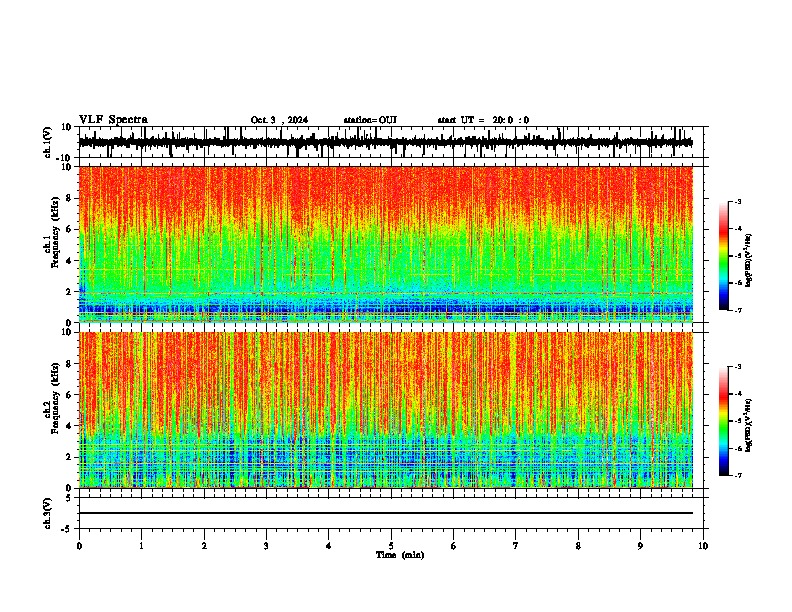
Task: Click the time axis end label "10"
Action: (x=703, y=546)
